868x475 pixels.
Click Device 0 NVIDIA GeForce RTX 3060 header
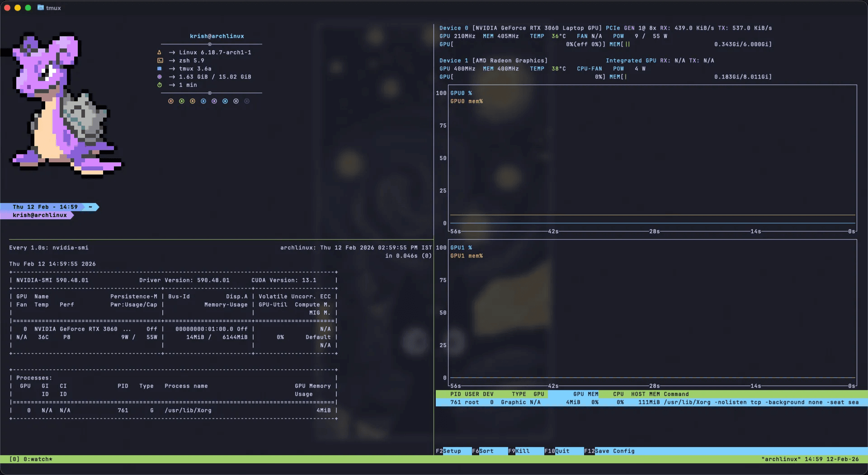[x=521, y=28]
